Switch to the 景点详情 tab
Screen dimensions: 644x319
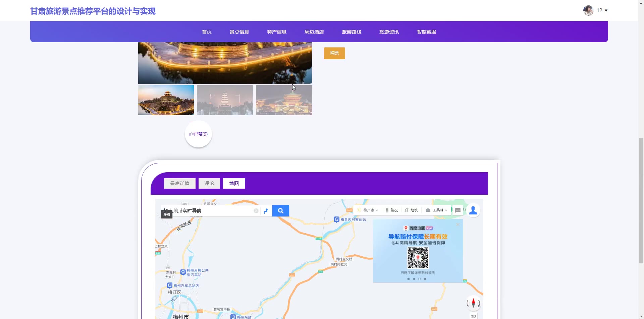(x=180, y=183)
